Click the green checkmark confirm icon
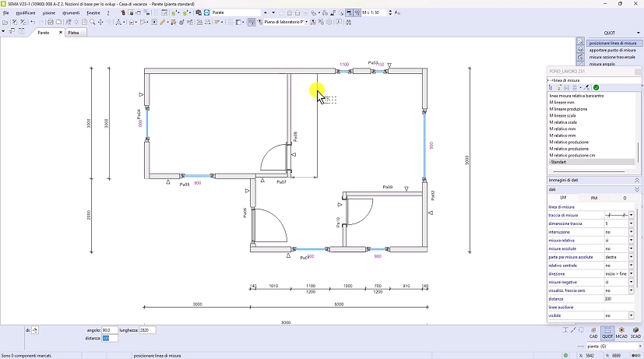 click(x=596, y=87)
